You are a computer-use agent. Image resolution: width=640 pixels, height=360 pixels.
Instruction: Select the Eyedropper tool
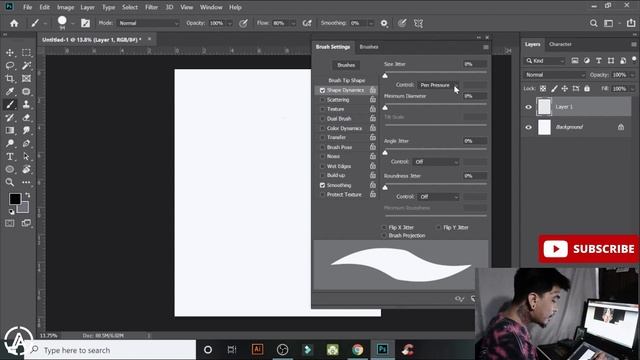(x=10, y=91)
